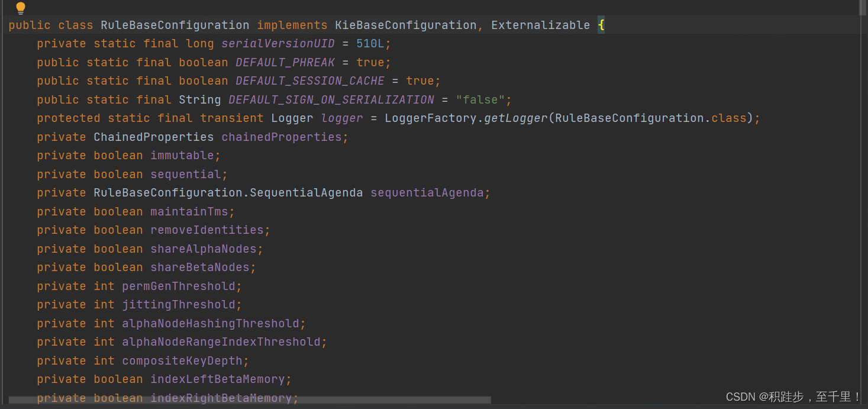Click the yellow lightbulb quick-fix icon
Viewport: 868px width, 409px height.
pyautogui.click(x=21, y=8)
